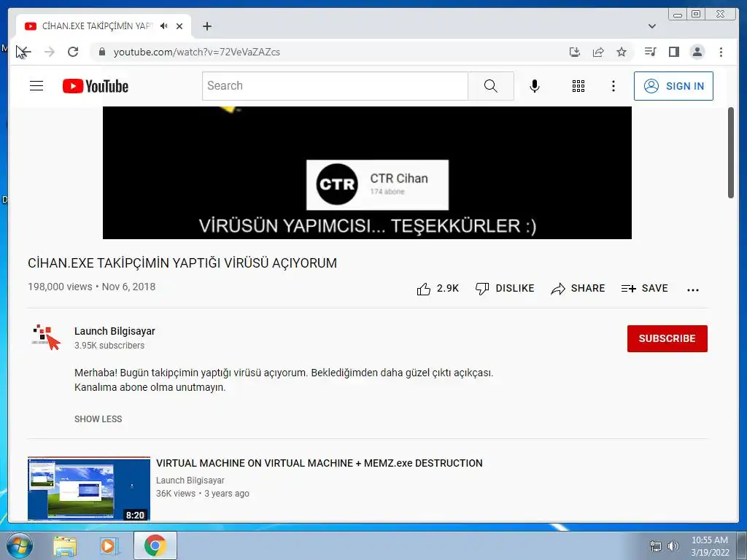Open Windows Explorer from taskbar
747x560 pixels.
(x=65, y=546)
